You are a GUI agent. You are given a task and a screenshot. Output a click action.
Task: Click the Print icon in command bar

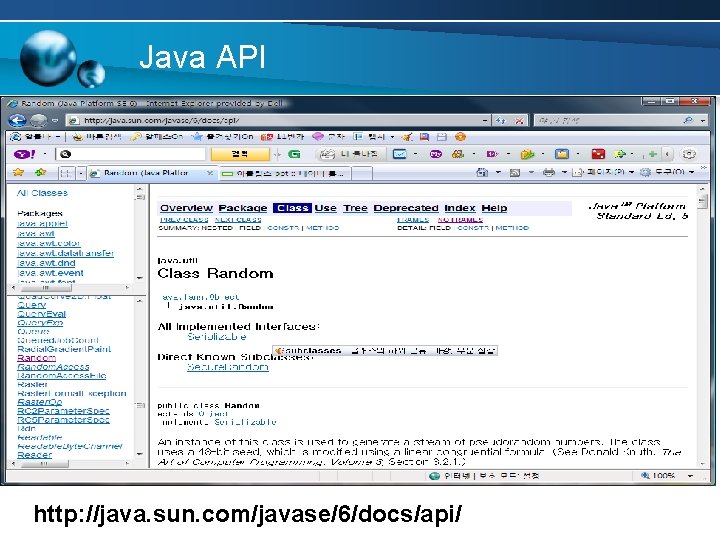pos(548,173)
